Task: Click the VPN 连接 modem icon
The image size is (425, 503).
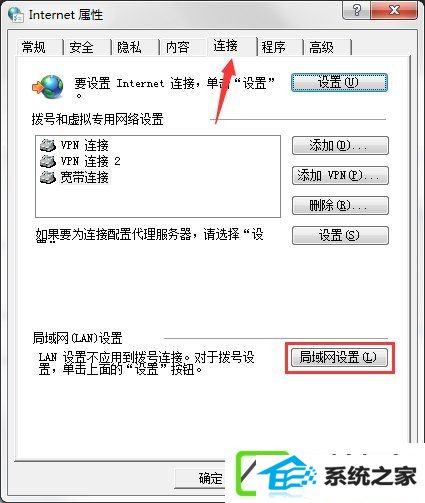Action: coord(48,145)
